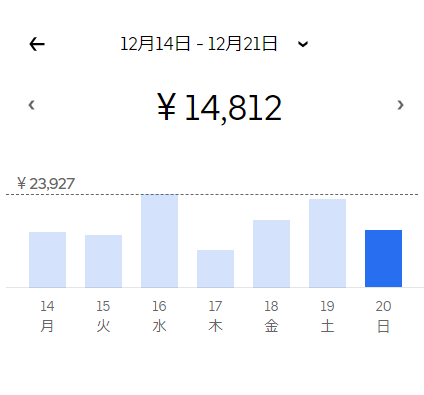The height and width of the screenshot is (395, 424).
Task: Click the highlighted Sunday 20 blue bar
Action: click(383, 258)
